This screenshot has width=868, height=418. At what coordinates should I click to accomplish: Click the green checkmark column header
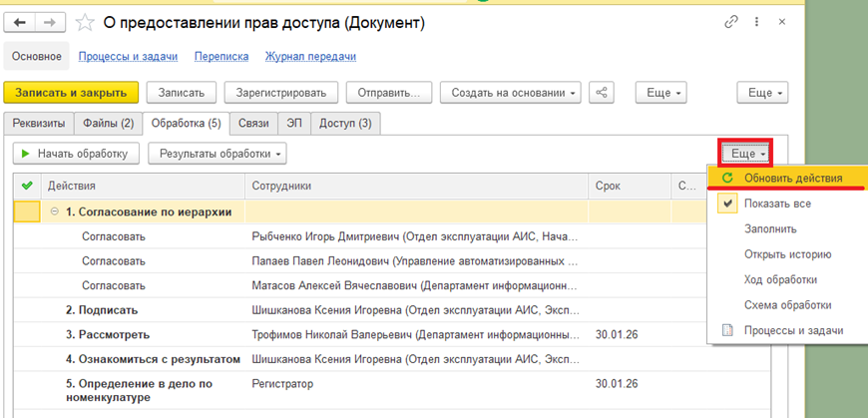[x=27, y=186]
